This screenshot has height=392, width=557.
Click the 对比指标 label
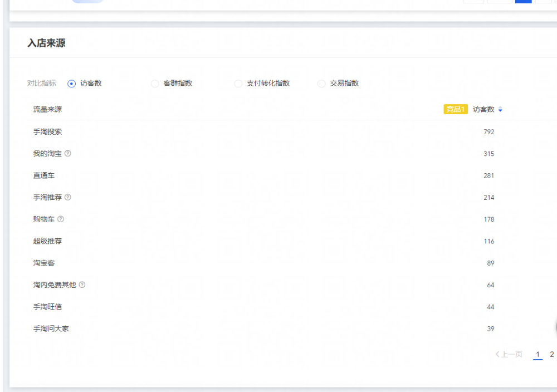[42, 84]
